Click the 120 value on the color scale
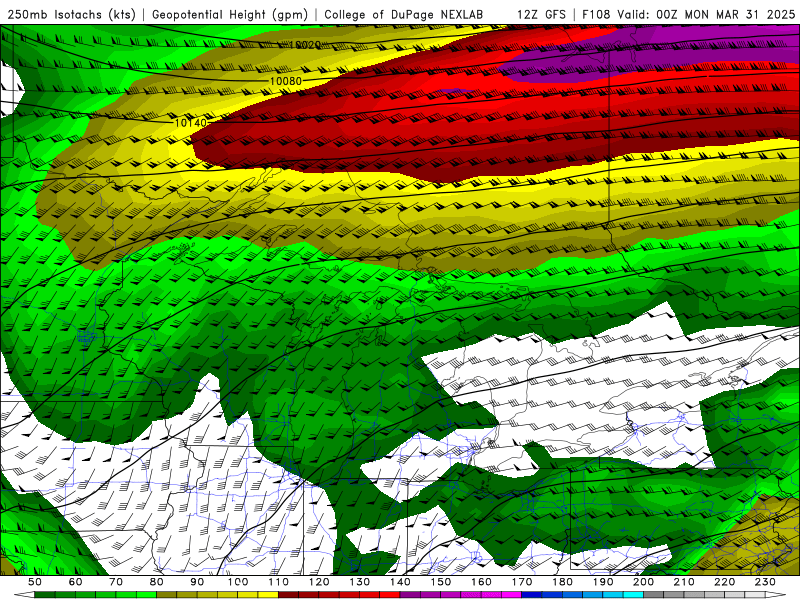The height and width of the screenshot is (600, 800). coord(319,582)
